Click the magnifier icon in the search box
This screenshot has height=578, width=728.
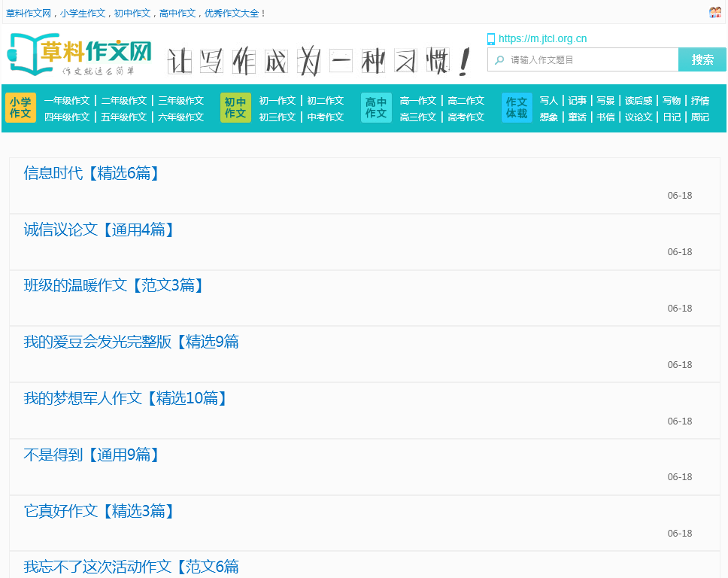(x=499, y=60)
